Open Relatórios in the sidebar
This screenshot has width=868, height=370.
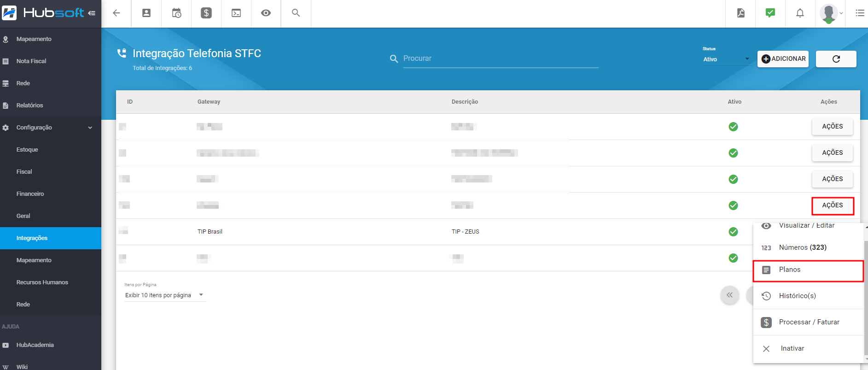[x=51, y=106]
